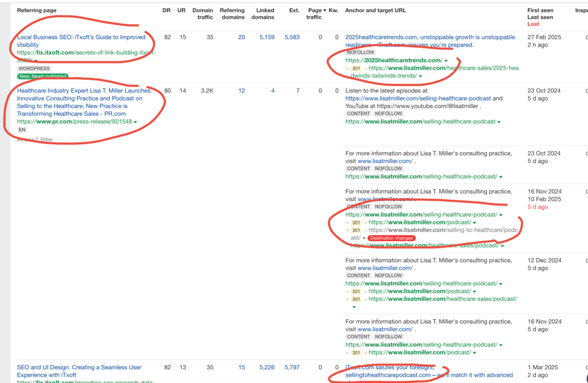Click referring domains value 12

[x=242, y=91]
